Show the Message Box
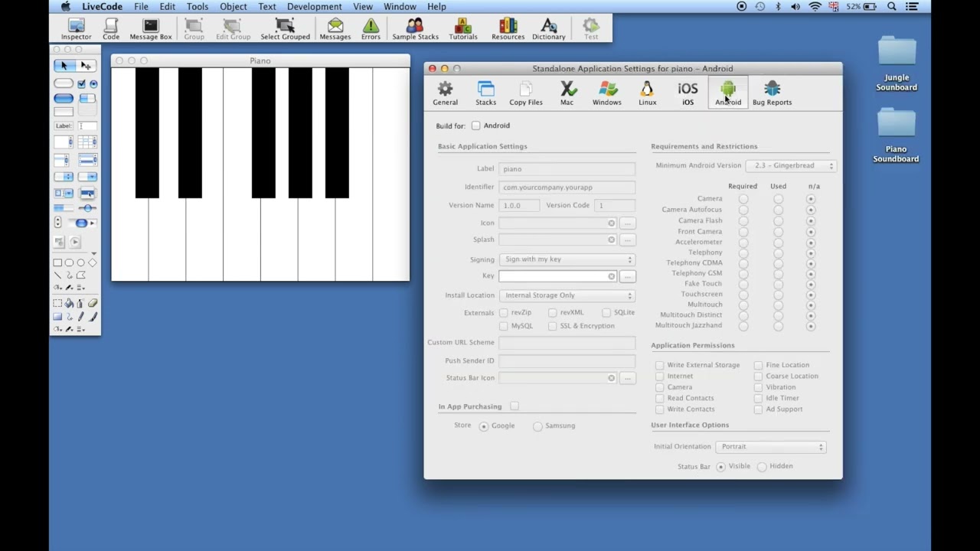The height and width of the screenshot is (551, 980). pyautogui.click(x=151, y=30)
